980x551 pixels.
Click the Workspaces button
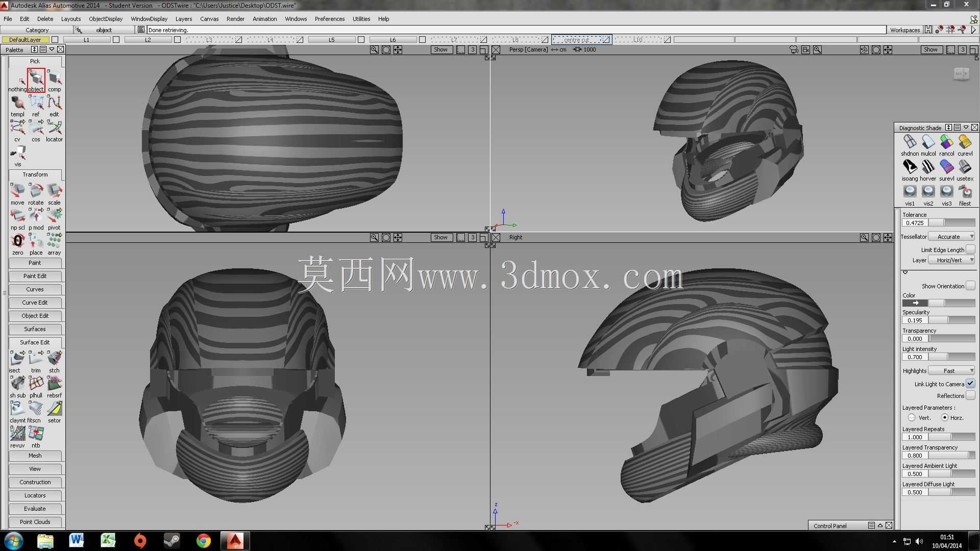coord(904,30)
